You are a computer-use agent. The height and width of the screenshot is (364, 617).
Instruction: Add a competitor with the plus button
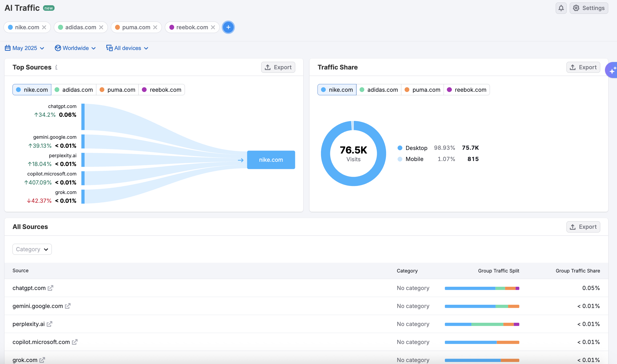click(228, 27)
